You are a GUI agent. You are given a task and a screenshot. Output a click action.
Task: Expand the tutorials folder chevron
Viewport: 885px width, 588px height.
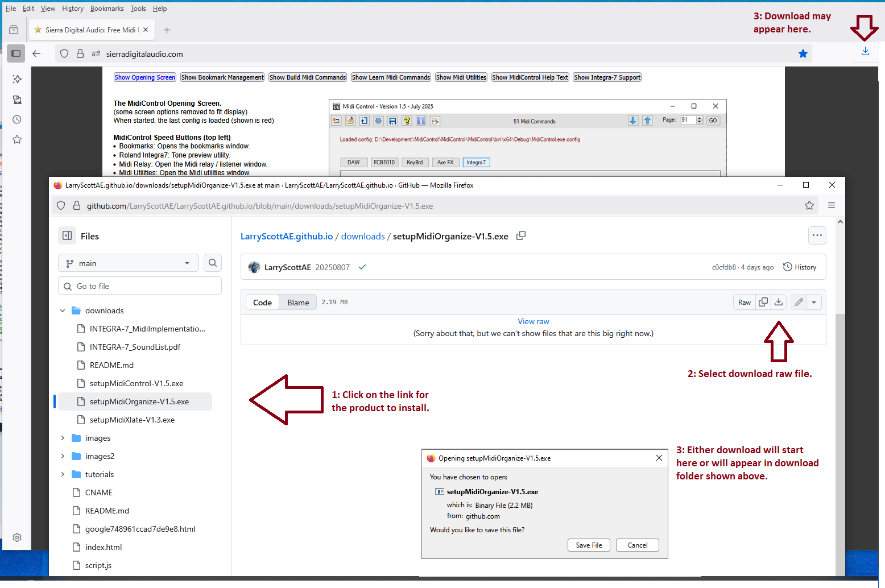tap(63, 474)
